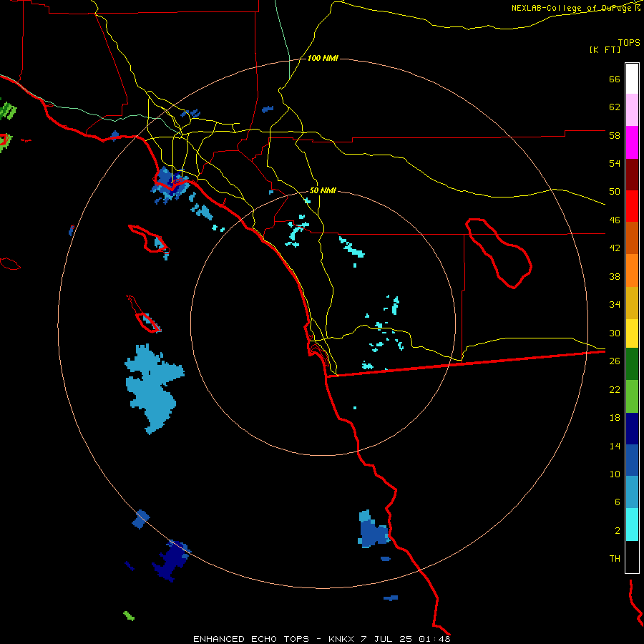The image size is (644, 644).
Task: Pick the light green legend band
Action: tap(632, 396)
